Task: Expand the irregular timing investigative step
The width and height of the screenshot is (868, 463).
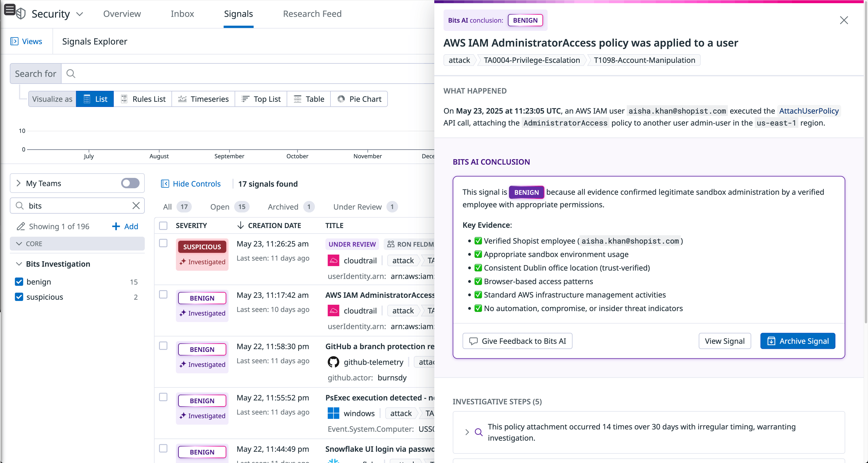Action: [x=467, y=432]
